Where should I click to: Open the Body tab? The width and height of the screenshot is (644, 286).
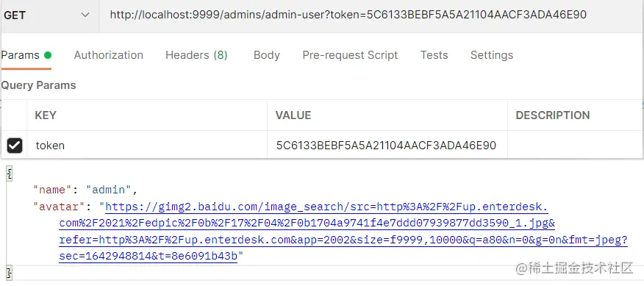pyautogui.click(x=267, y=55)
